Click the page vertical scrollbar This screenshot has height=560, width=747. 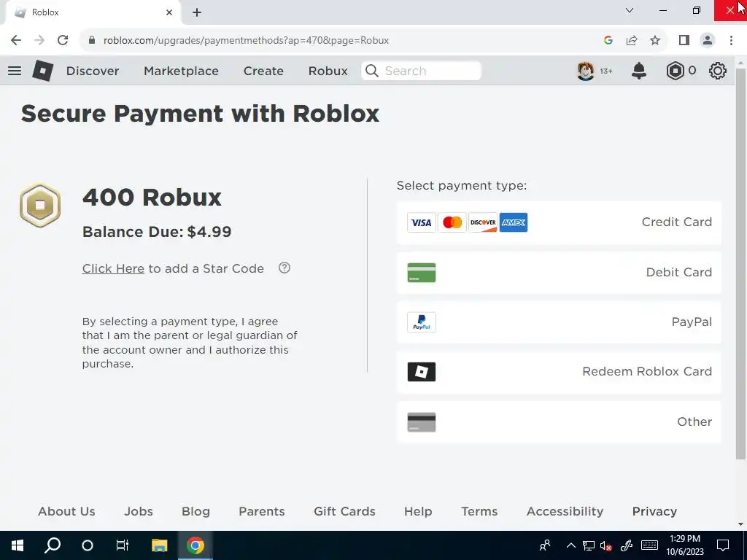coord(740,264)
